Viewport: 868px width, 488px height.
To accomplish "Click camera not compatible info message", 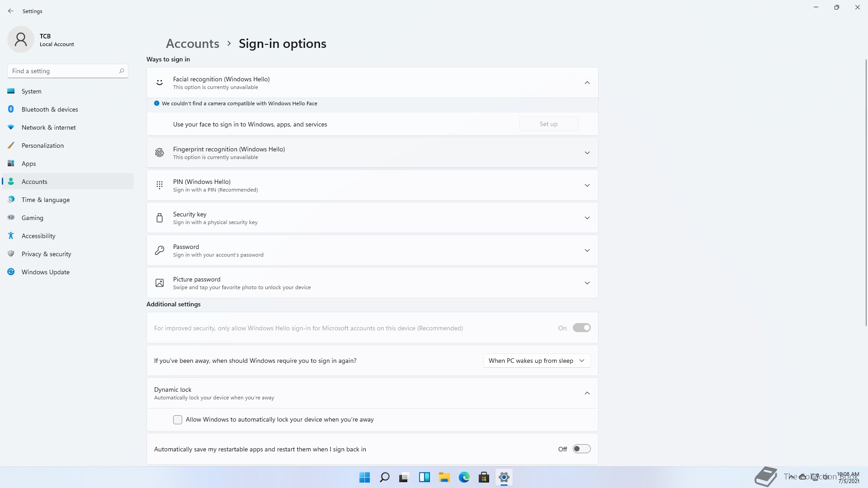I will [240, 103].
